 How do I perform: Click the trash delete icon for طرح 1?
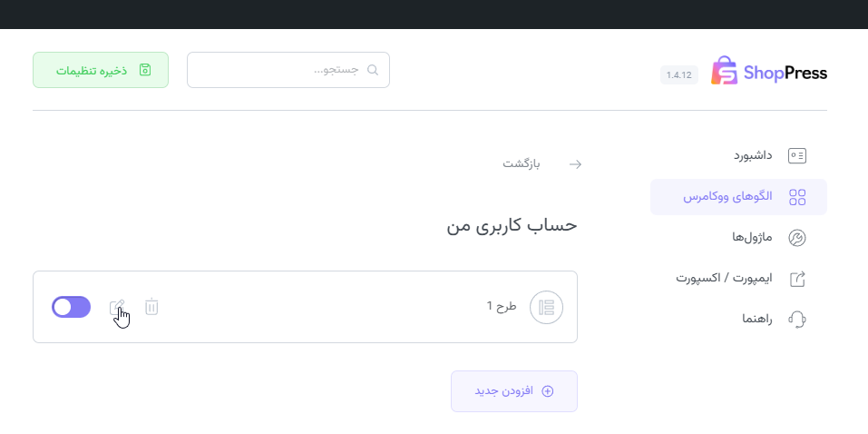tap(151, 307)
